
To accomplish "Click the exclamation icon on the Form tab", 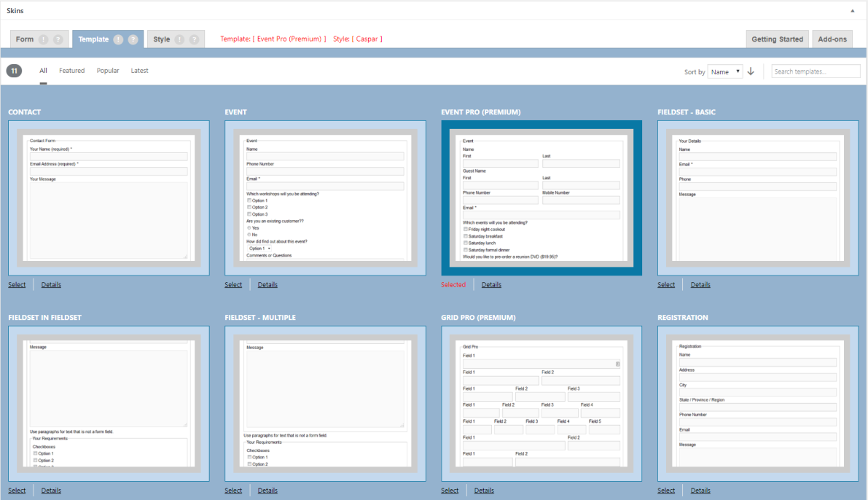I will pos(44,39).
